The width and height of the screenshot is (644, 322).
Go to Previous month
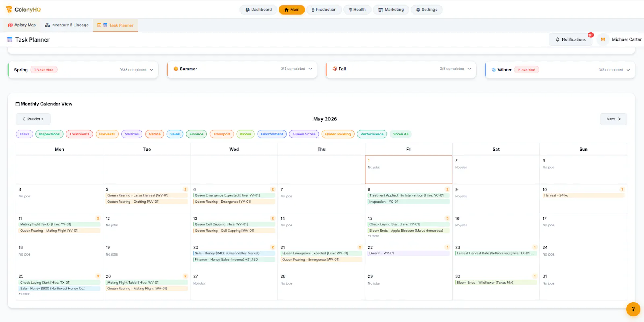click(33, 119)
